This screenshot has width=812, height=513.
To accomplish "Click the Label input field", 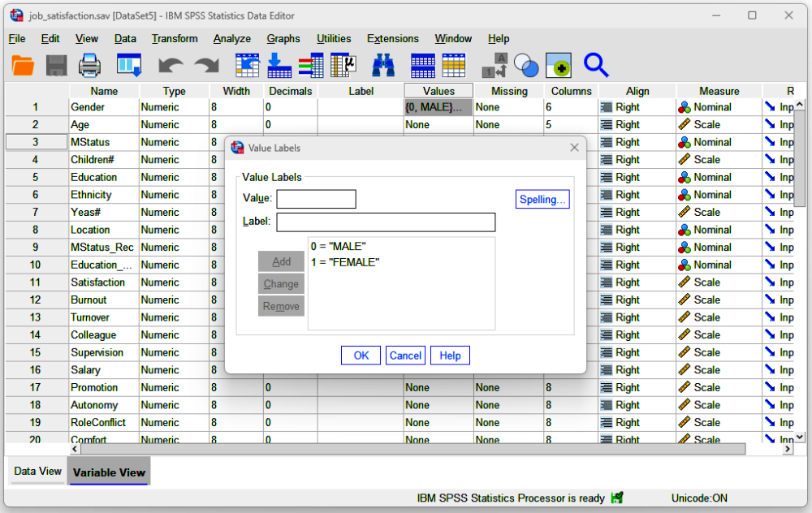I will click(386, 222).
